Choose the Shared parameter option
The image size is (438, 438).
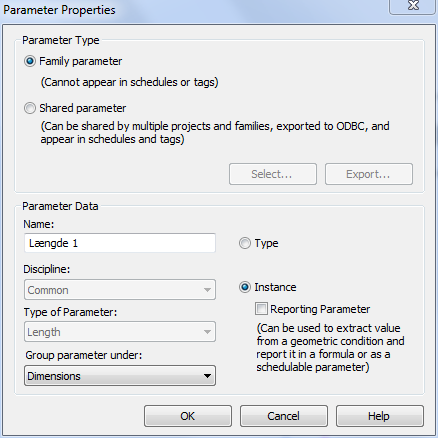click(30, 108)
